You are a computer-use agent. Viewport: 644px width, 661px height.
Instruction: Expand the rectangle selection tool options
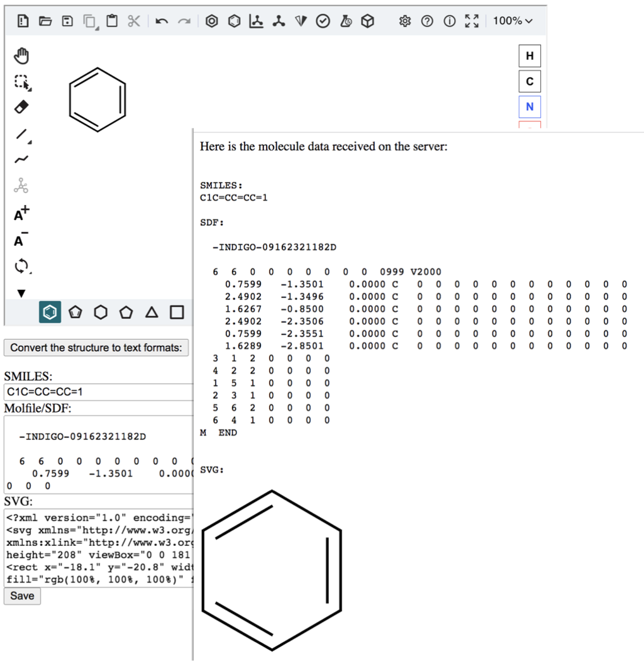coord(23,82)
